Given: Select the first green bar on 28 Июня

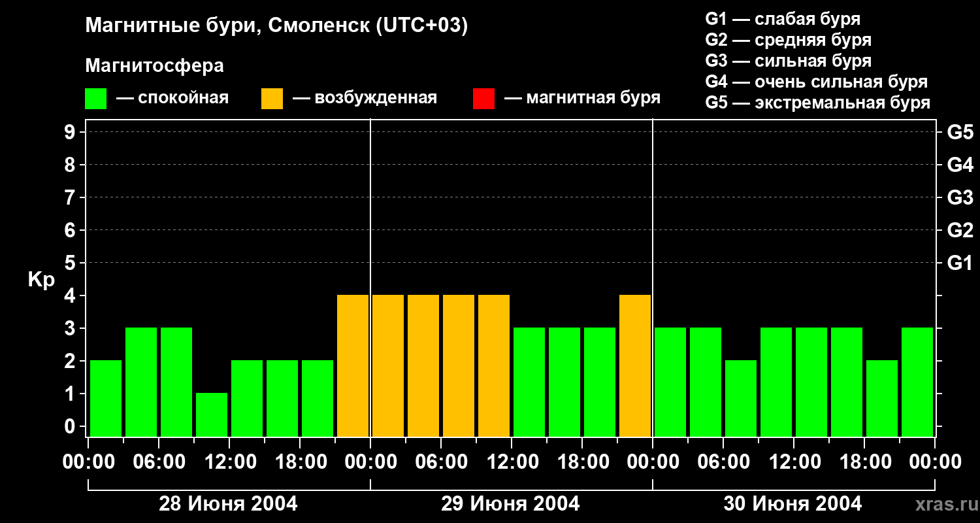Looking at the screenshot, I should click(x=106, y=398).
